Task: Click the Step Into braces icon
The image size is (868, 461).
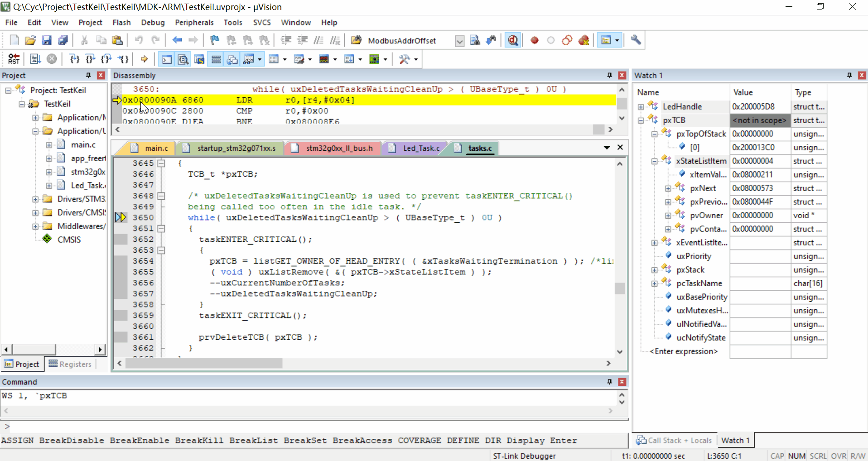Action: click(74, 59)
